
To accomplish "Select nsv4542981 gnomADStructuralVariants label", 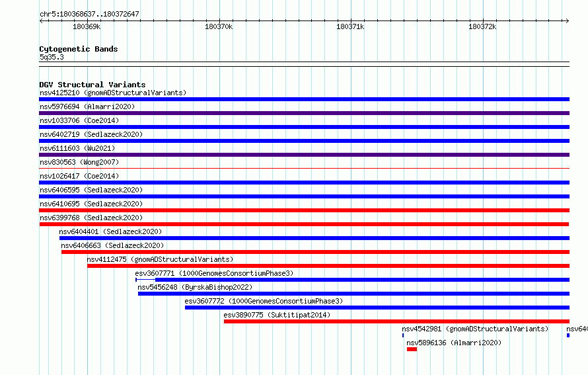I will click(x=475, y=329).
